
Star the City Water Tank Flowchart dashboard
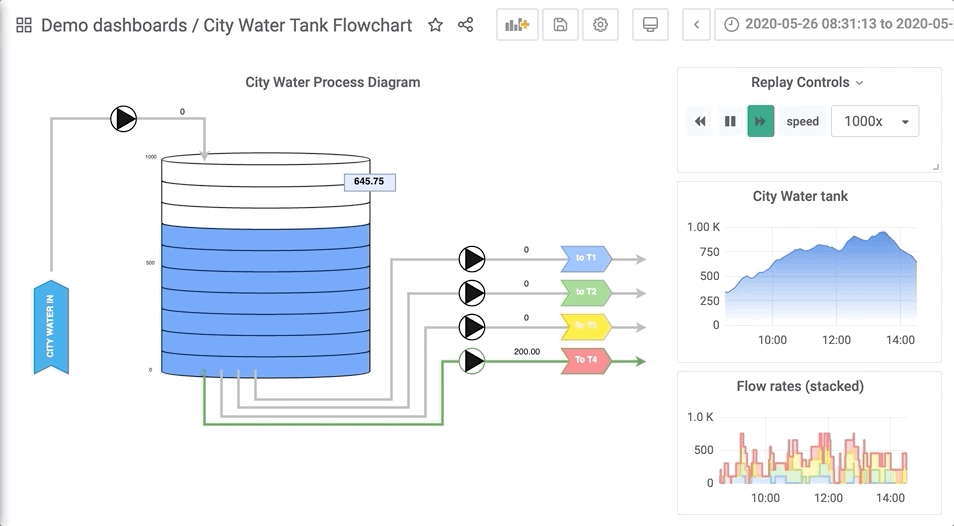pyautogui.click(x=435, y=25)
